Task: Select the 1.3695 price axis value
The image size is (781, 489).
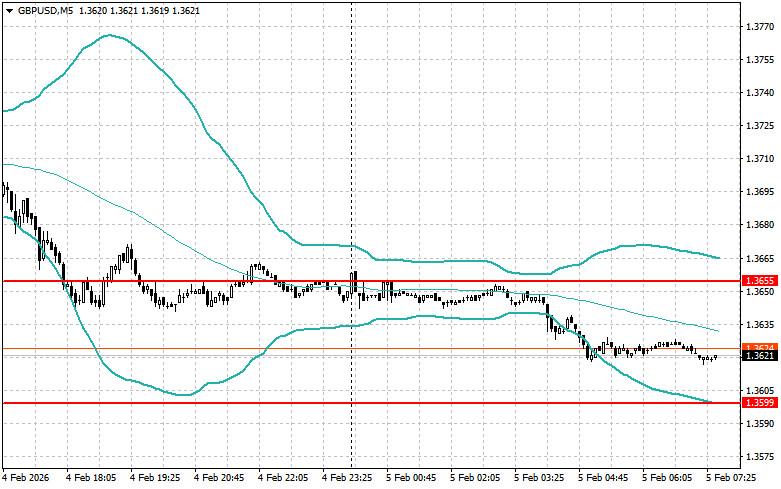Action: [x=760, y=192]
